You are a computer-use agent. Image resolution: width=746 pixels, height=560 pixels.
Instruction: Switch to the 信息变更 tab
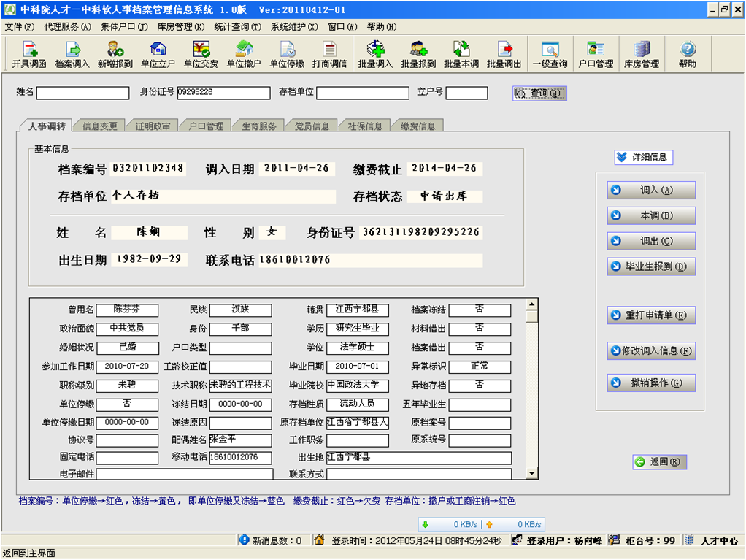99,126
